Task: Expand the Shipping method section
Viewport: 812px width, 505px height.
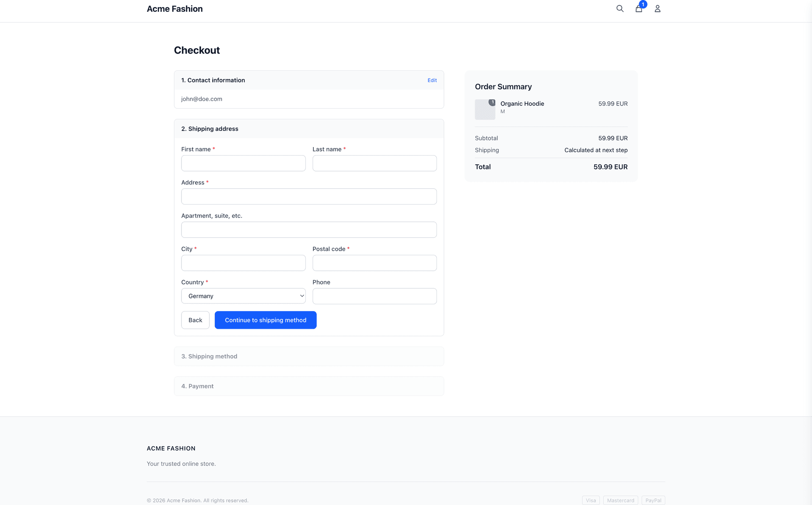Action: 309,356
